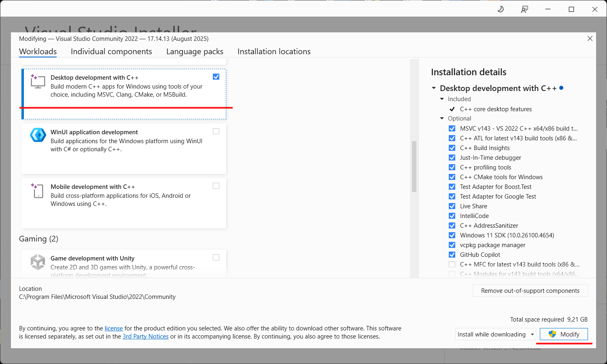This screenshot has height=364, width=607.
Task: Click the Desktop development with C++ monitor icon
Action: pyautogui.click(x=38, y=81)
